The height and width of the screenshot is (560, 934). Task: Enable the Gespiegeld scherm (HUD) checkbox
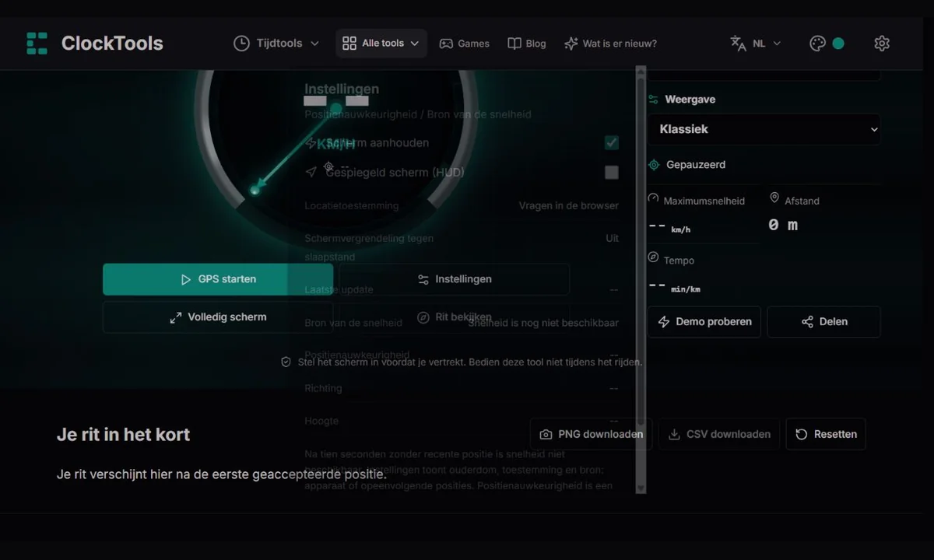pyautogui.click(x=612, y=172)
